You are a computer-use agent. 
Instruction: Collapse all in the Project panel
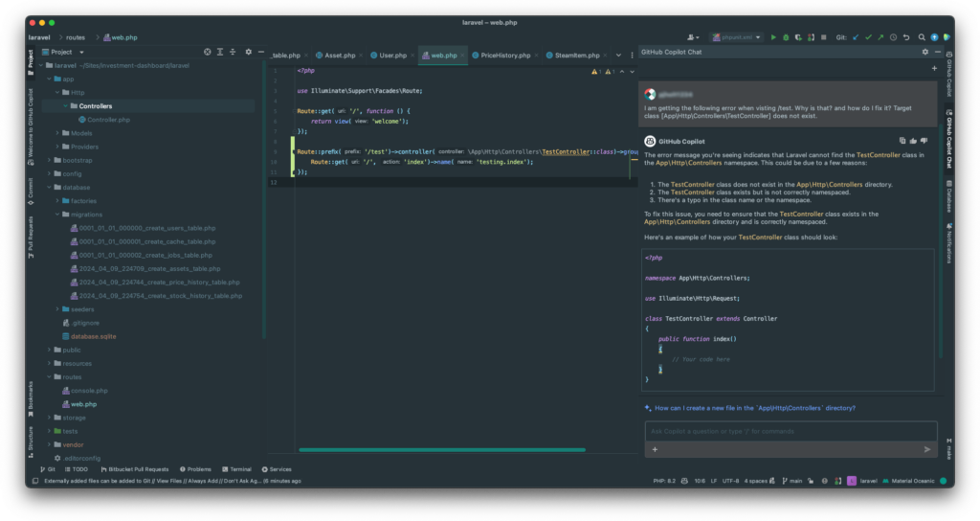[233, 52]
